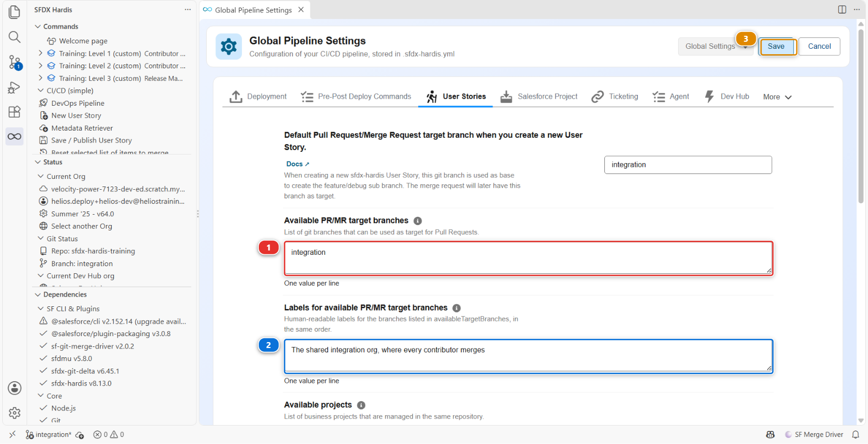Switch to the Agent tab
The width and height of the screenshot is (868, 444).
pyautogui.click(x=671, y=96)
